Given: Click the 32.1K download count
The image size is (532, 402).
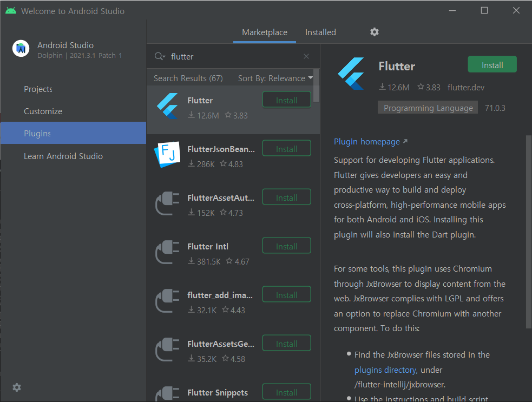Looking at the screenshot, I should pyautogui.click(x=202, y=311).
